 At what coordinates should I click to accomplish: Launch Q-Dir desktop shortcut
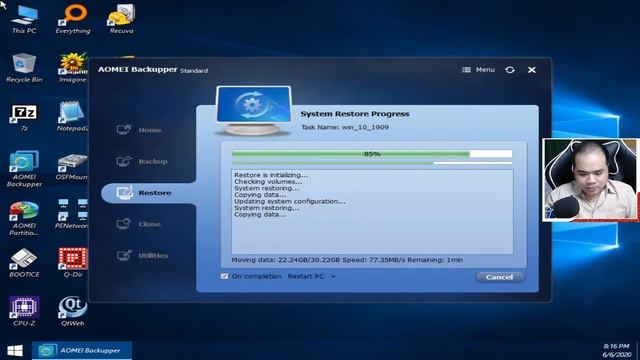(73, 262)
